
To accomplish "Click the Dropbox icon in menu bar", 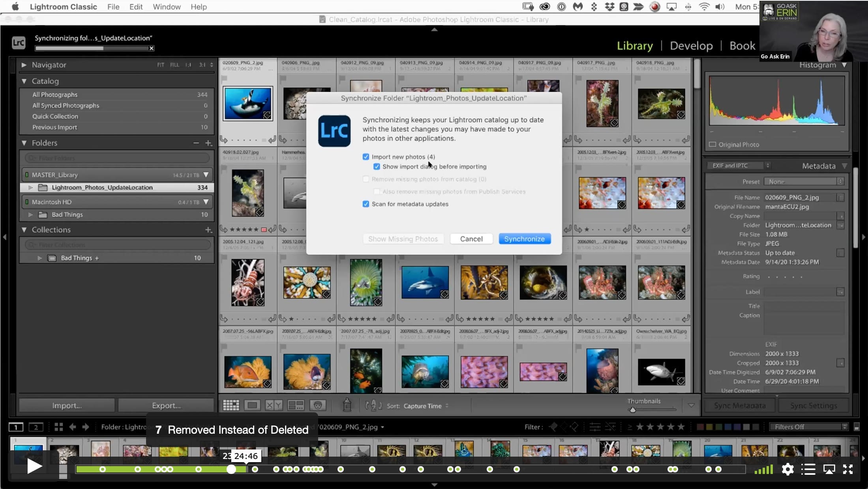I will [609, 7].
